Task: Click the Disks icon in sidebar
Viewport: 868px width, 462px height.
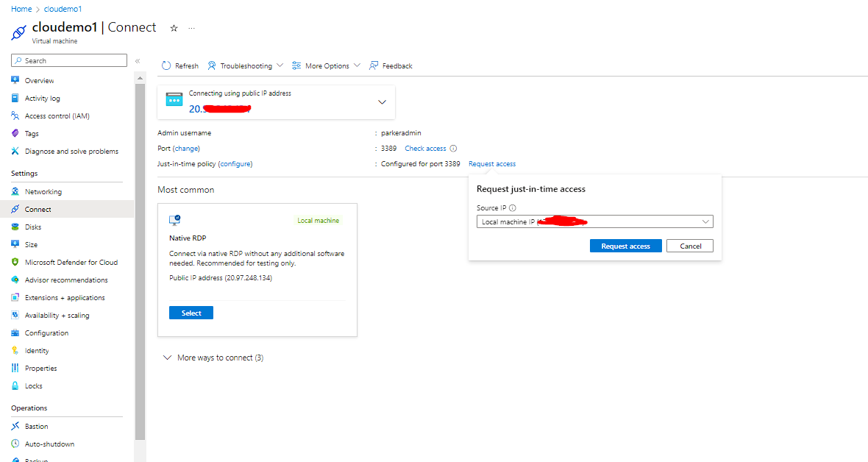Action: [15, 227]
